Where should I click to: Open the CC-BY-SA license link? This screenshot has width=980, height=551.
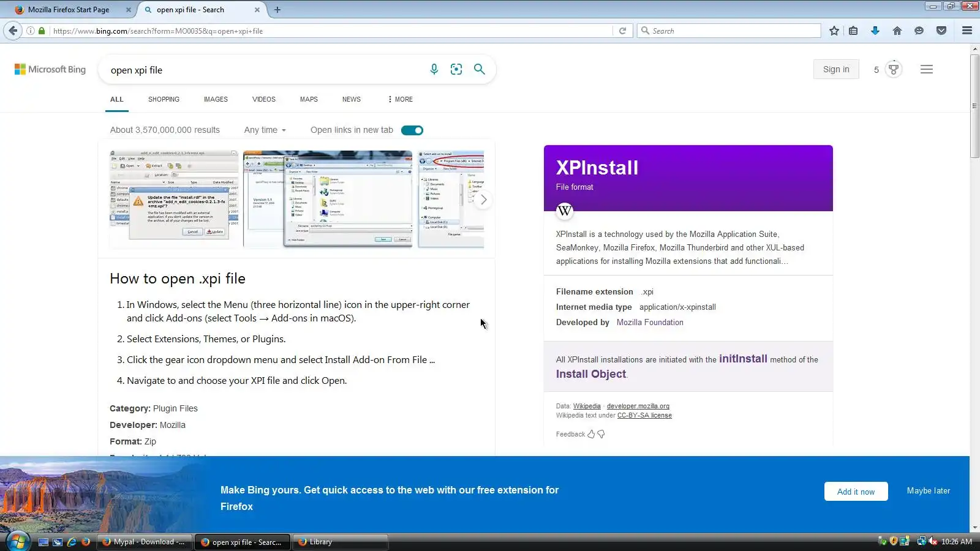click(x=644, y=416)
